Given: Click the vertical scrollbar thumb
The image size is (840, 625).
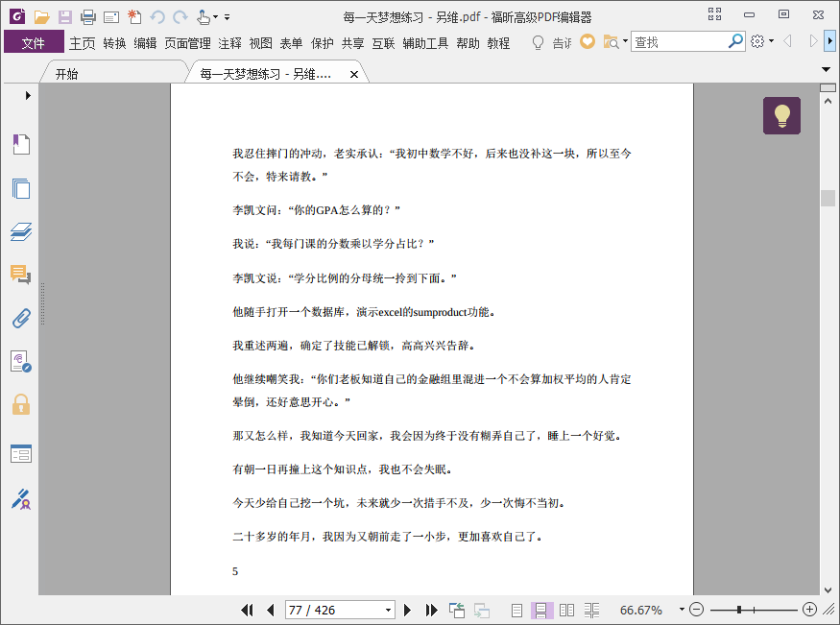Looking at the screenshot, I should point(828,198).
